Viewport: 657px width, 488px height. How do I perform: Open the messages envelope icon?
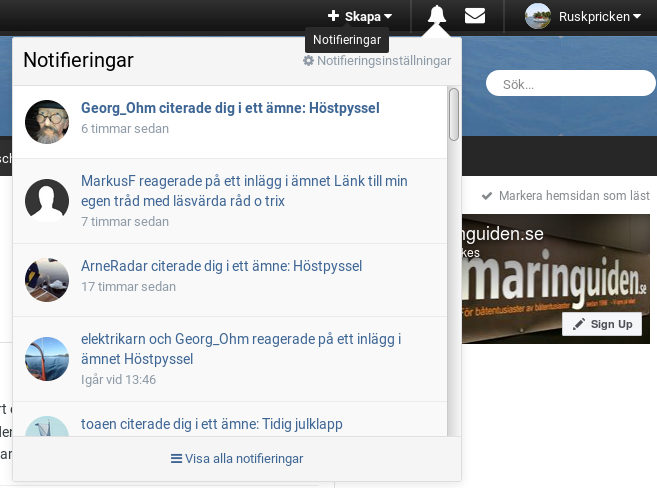pyautogui.click(x=475, y=16)
